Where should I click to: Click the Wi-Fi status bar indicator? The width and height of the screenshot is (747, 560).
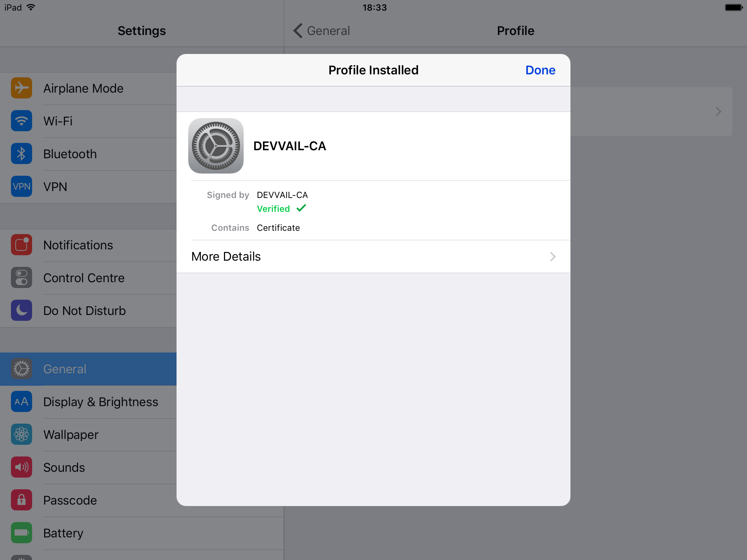(x=31, y=7)
